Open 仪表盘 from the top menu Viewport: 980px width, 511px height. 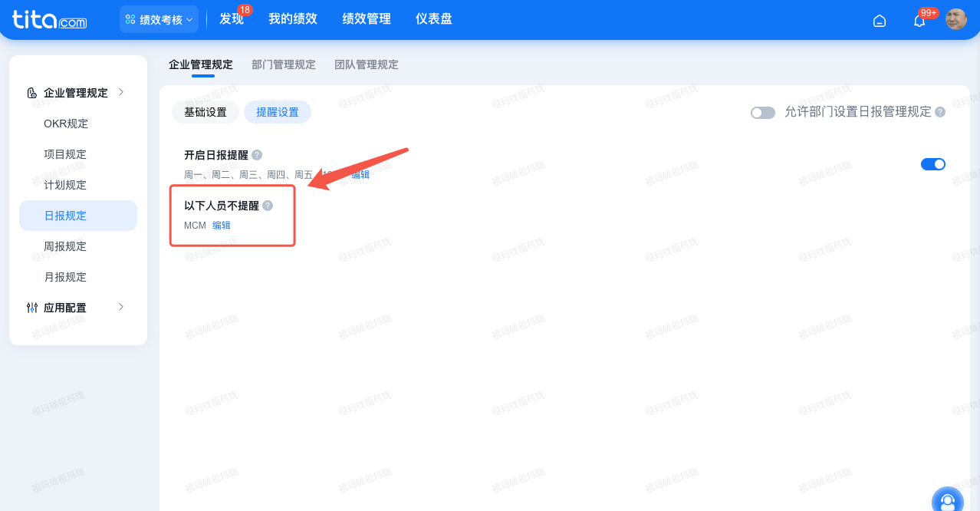click(433, 18)
